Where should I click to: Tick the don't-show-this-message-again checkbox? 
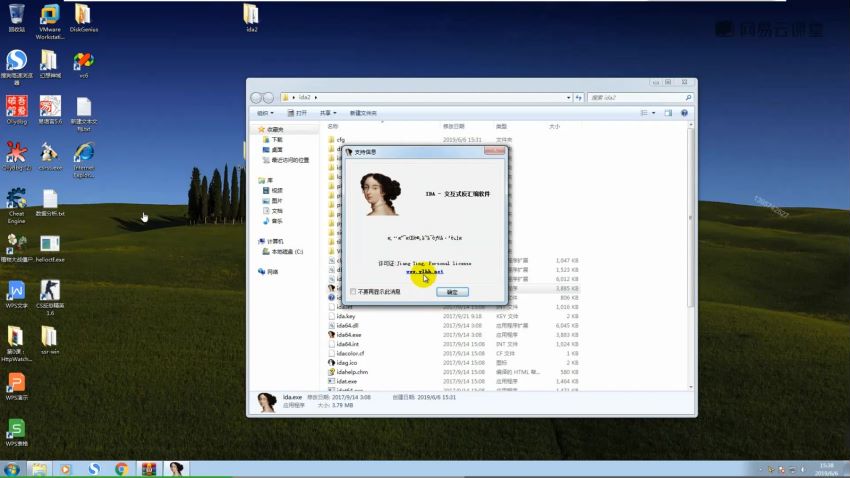point(353,292)
